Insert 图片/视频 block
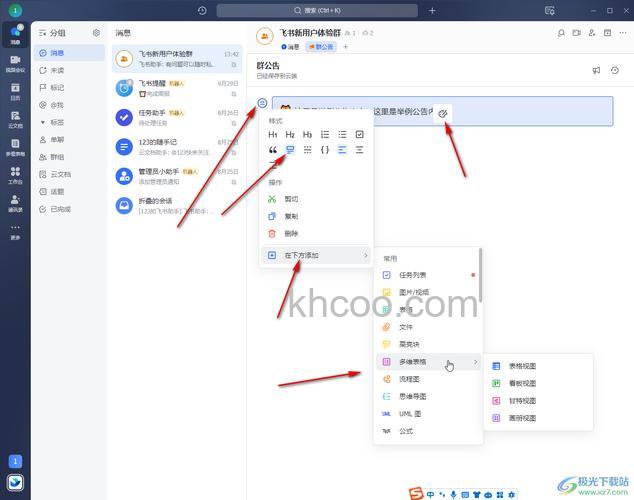 [428, 292]
